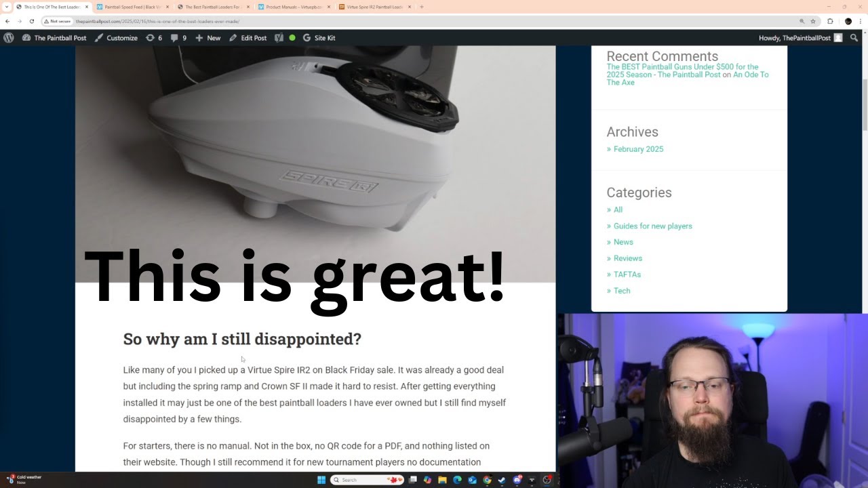View the 6 pending updates
This screenshot has width=868, height=488.
[154, 38]
